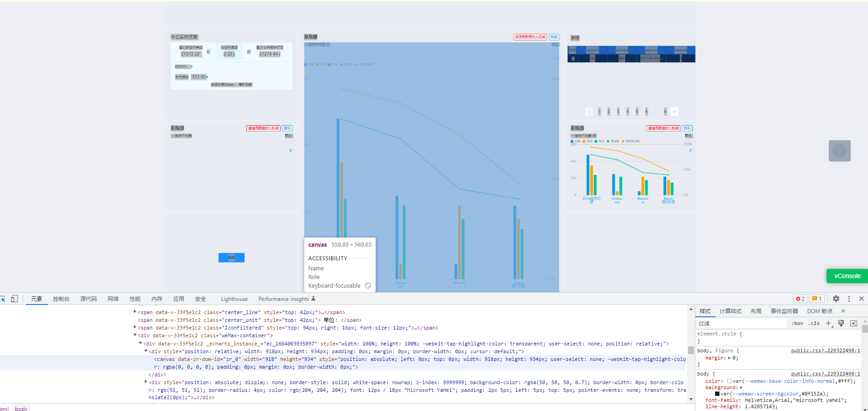The image size is (868, 411).
Task: Open the 网络 tab
Action: pos(113,299)
